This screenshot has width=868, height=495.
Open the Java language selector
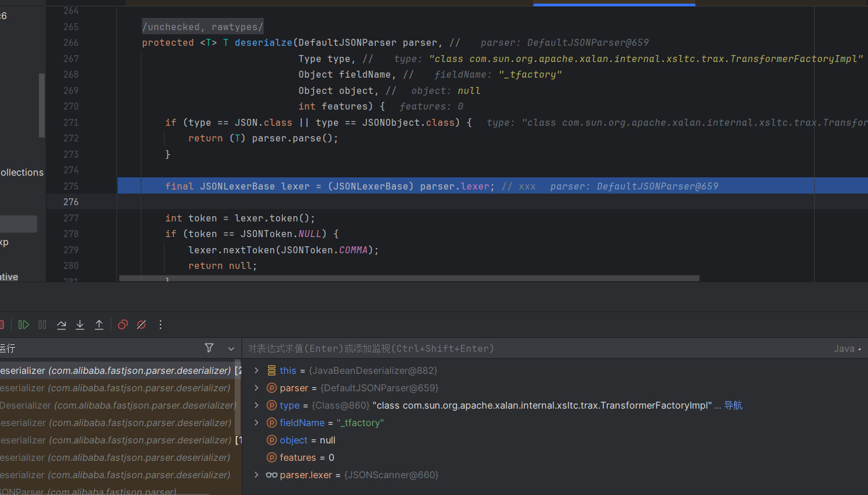pos(847,348)
